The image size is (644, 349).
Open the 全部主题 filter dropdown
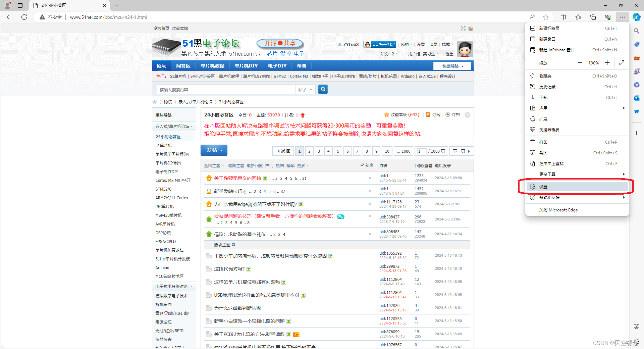coord(214,165)
